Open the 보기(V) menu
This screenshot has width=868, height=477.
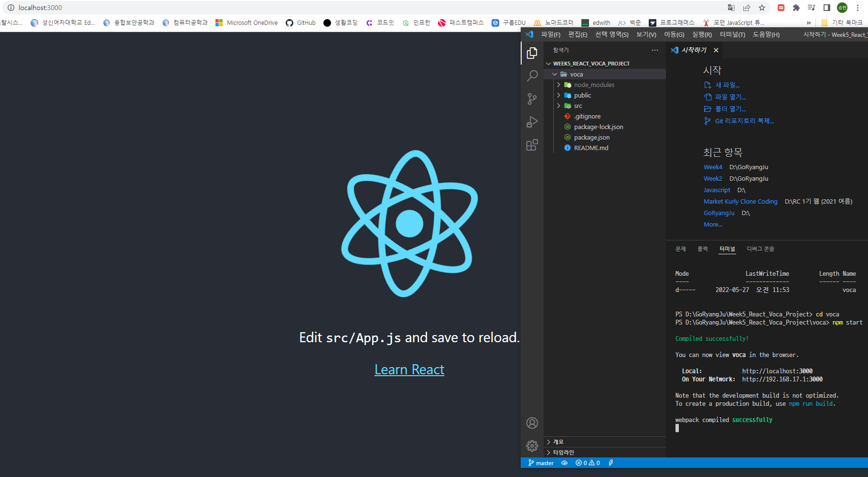click(646, 34)
